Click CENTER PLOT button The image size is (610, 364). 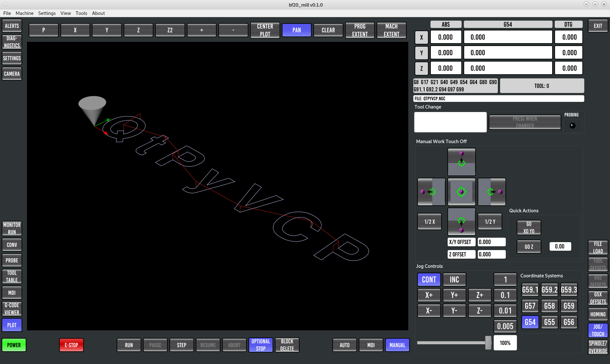(x=265, y=30)
